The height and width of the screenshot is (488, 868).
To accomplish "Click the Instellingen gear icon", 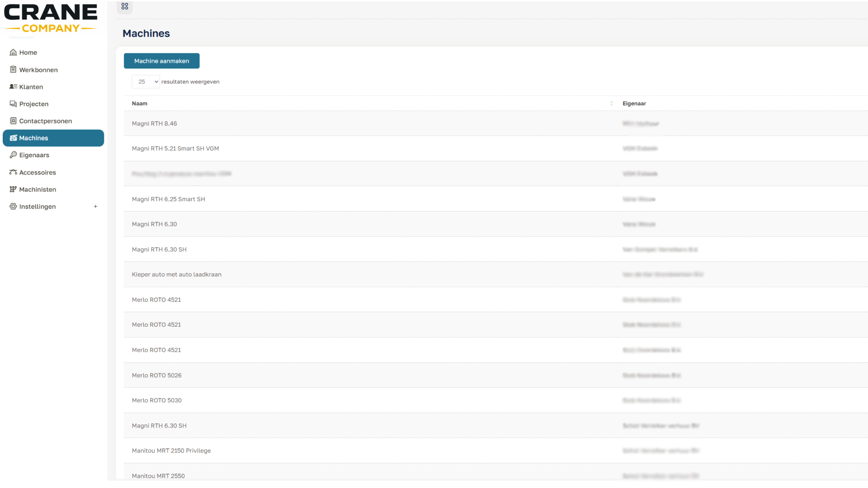I will (x=13, y=206).
